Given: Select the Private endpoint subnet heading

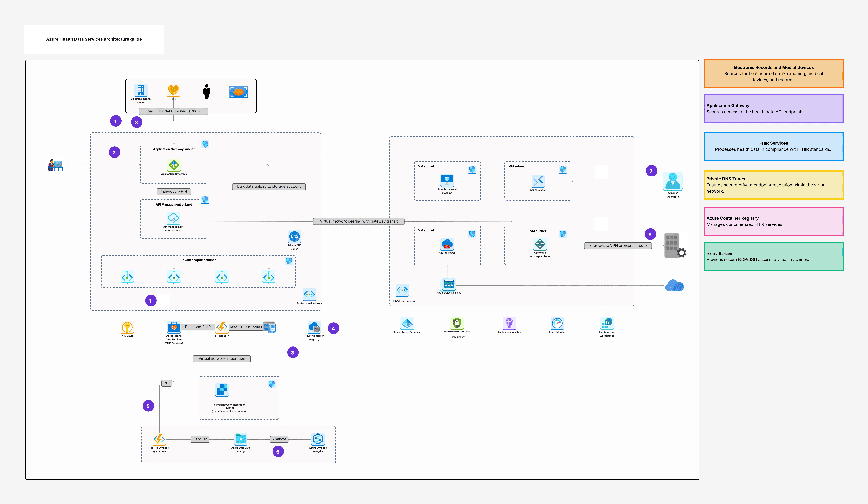Looking at the screenshot, I should click(x=198, y=260).
